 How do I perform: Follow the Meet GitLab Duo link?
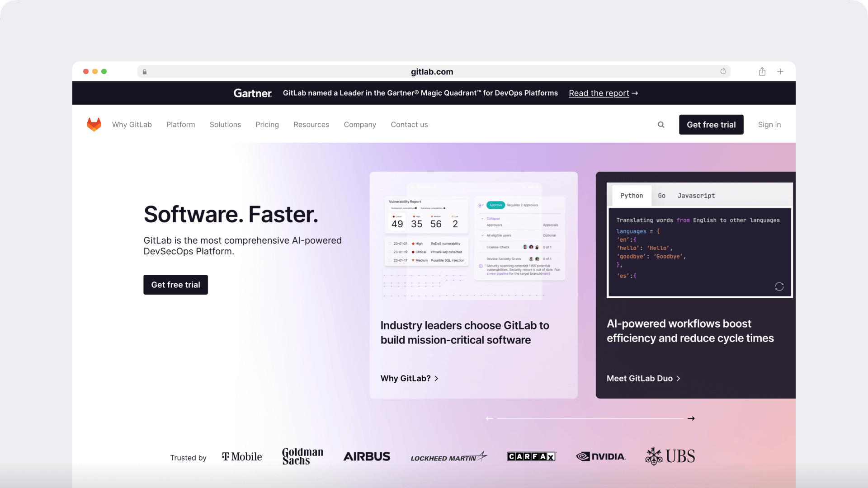click(x=643, y=378)
